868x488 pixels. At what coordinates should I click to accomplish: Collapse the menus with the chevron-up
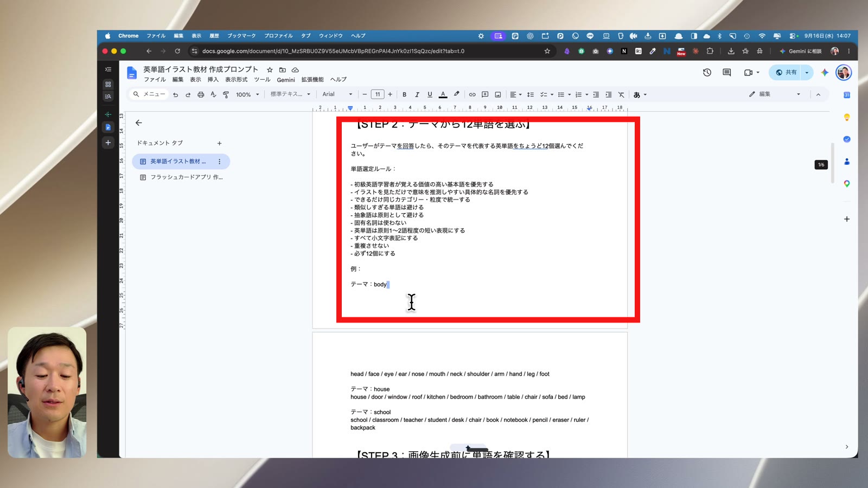(818, 94)
